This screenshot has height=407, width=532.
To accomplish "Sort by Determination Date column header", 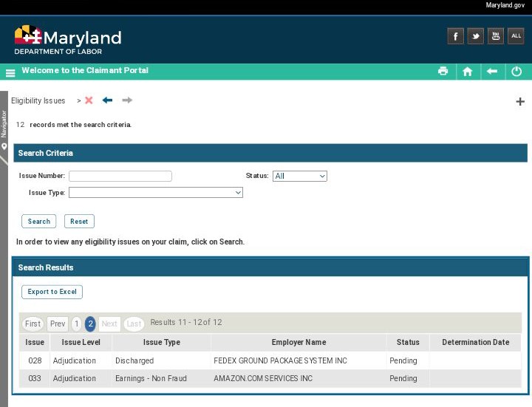I will (x=475, y=342).
